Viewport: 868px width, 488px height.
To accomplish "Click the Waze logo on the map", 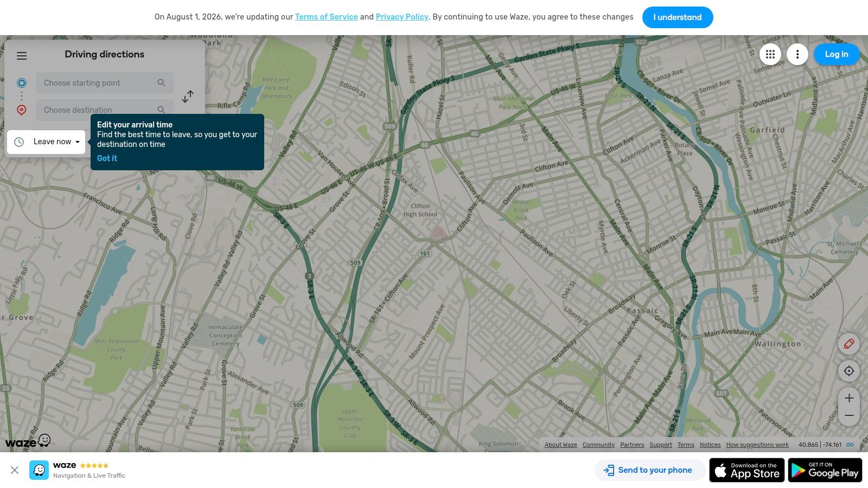I will click(x=28, y=441).
